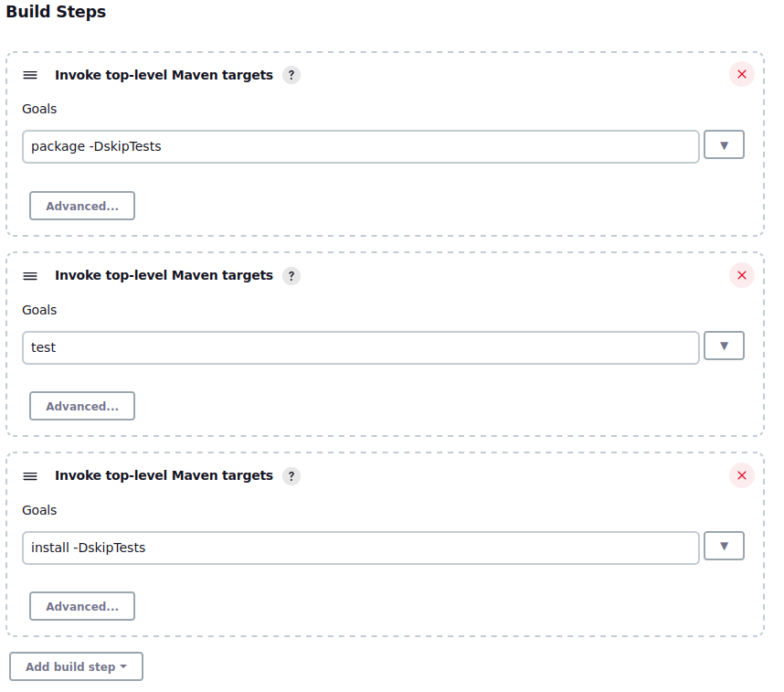Click drag handle of 'install -DskipTests' step
784x692 pixels.
(x=30, y=475)
